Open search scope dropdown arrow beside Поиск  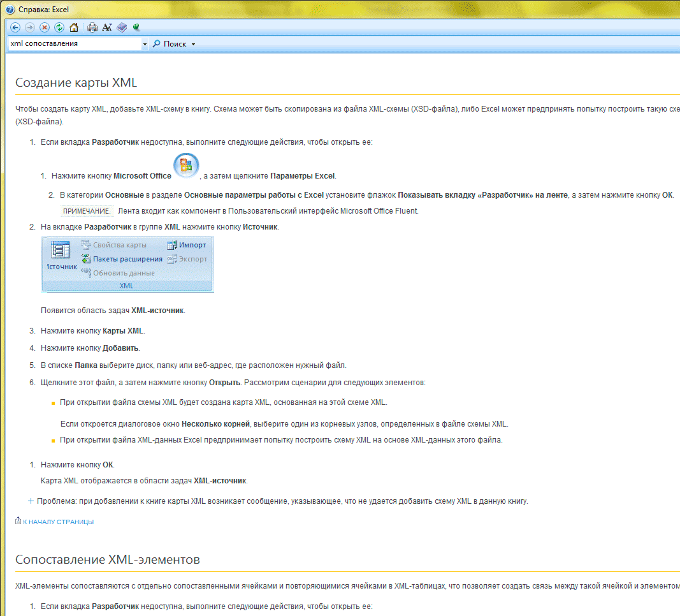(x=193, y=44)
